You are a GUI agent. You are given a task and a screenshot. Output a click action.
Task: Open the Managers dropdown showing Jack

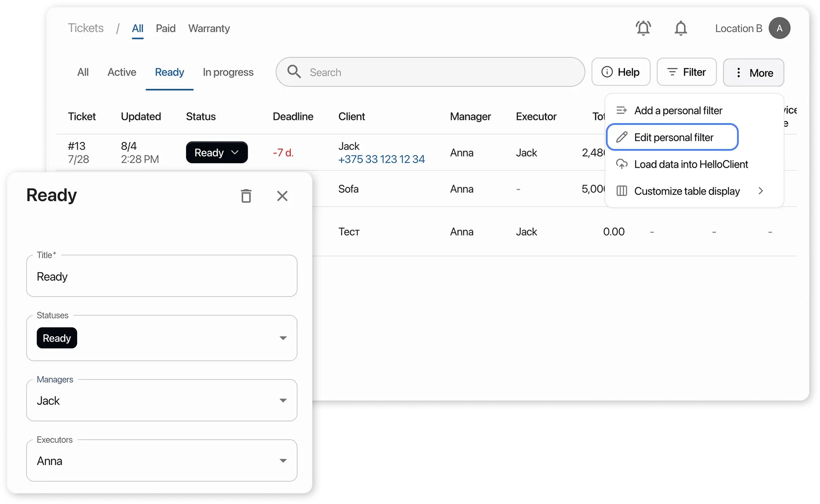(x=282, y=401)
